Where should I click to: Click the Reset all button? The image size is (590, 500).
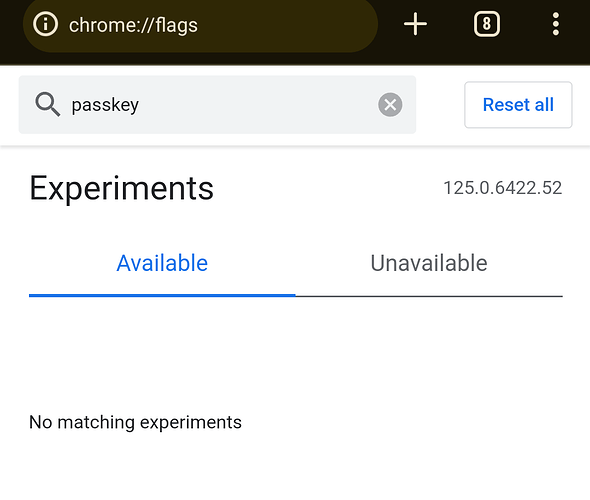518,105
